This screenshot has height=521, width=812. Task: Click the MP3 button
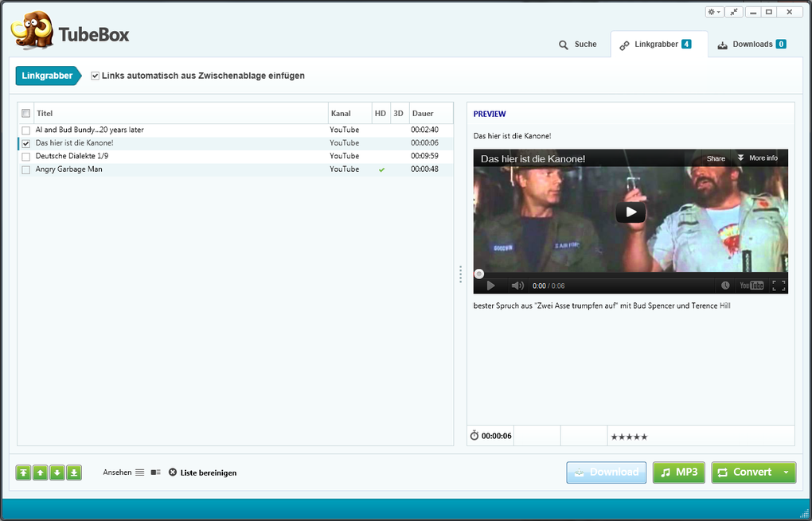click(679, 472)
